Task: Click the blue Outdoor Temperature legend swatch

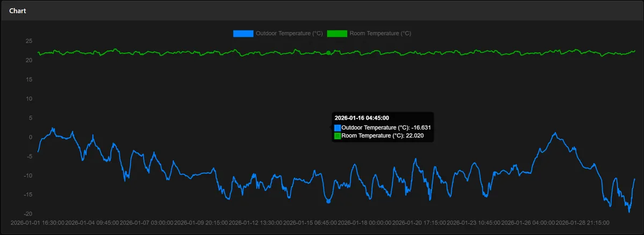Action: click(243, 33)
